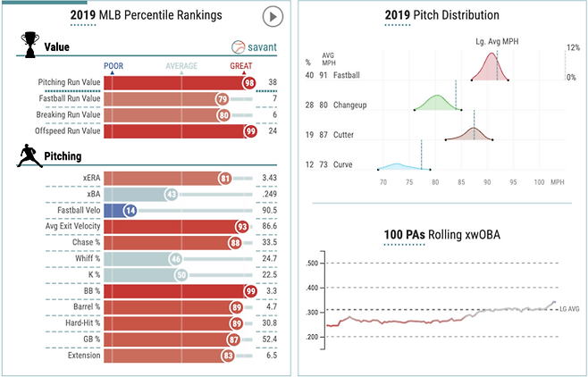
Task: Open the 100 PAs rolling window selector
Action: (401, 235)
